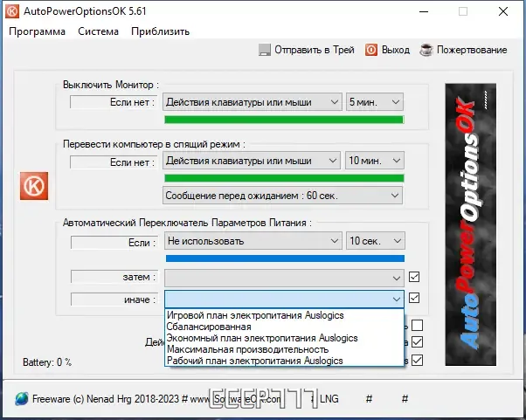Select Игровой план электропитания Auslogics

284,315
